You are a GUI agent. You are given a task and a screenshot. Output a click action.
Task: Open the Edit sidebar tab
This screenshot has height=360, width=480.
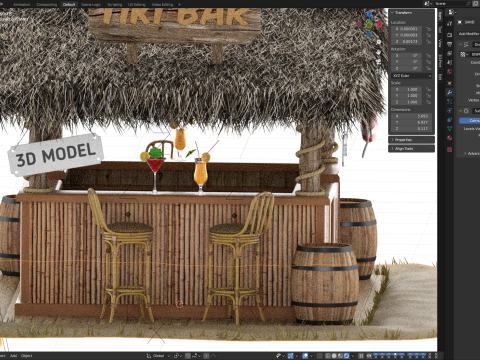coord(440,77)
